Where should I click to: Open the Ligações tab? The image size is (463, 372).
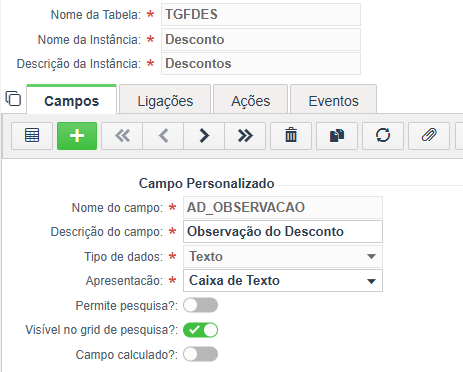click(x=165, y=100)
